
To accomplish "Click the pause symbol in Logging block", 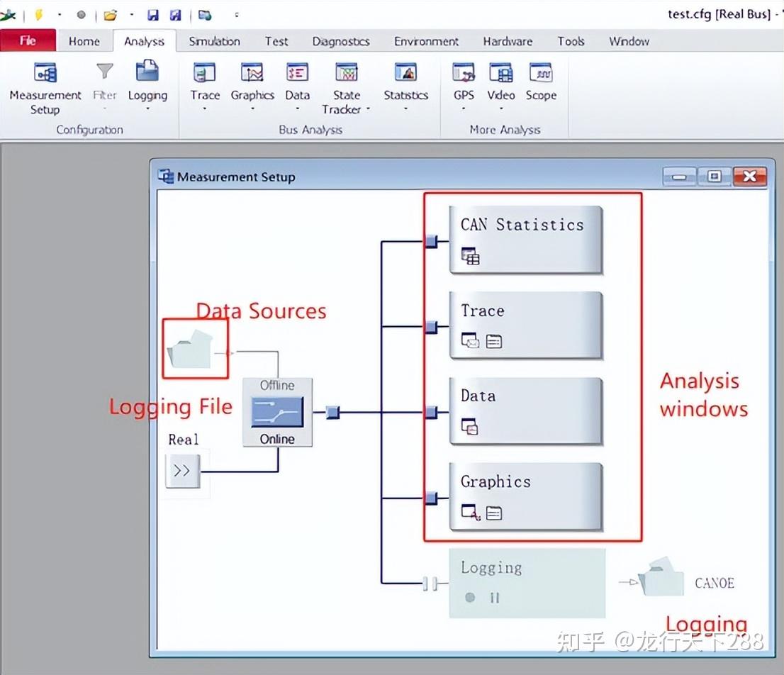I will tap(495, 598).
